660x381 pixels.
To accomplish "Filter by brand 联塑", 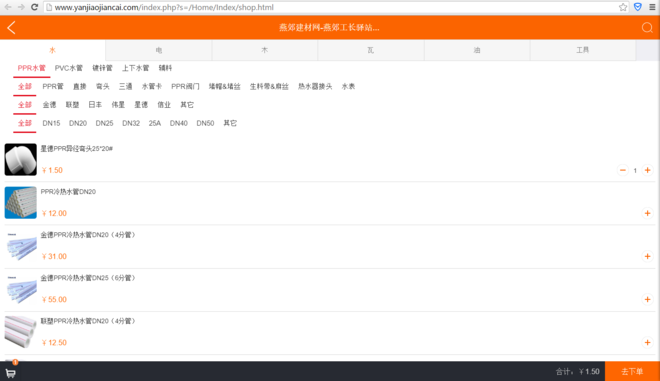I will pos(72,105).
